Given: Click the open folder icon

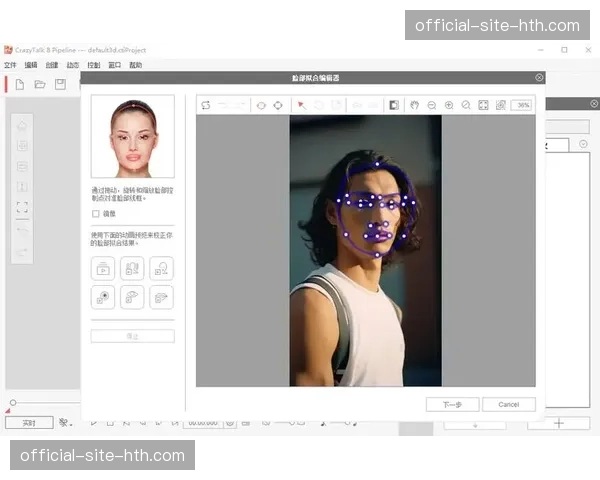Looking at the screenshot, I should coord(40,84).
